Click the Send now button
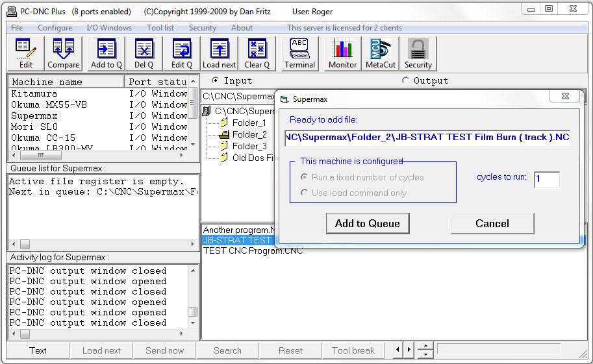 (x=164, y=350)
